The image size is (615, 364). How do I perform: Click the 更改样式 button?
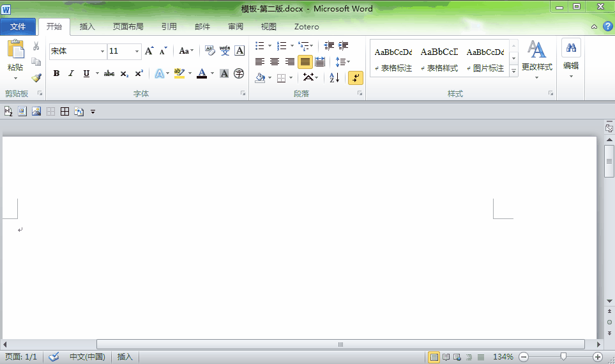(536, 59)
